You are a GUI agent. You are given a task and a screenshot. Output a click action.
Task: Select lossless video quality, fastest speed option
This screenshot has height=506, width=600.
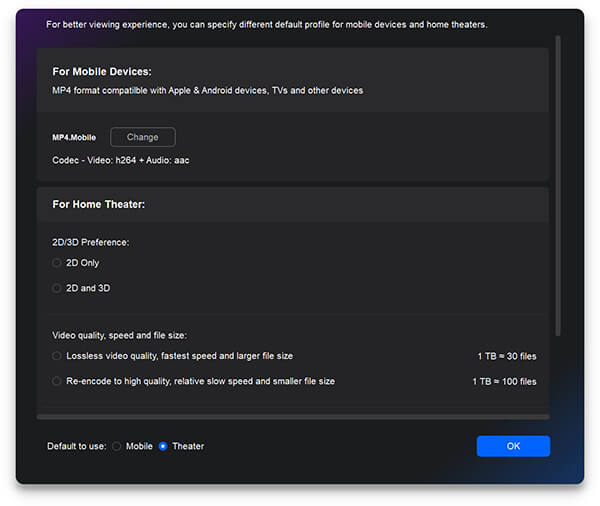(57, 356)
